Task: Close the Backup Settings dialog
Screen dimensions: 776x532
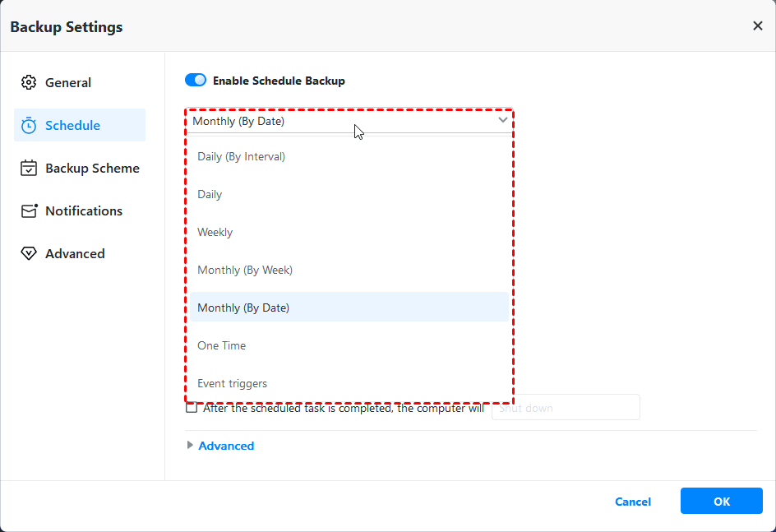Action: 757,26
